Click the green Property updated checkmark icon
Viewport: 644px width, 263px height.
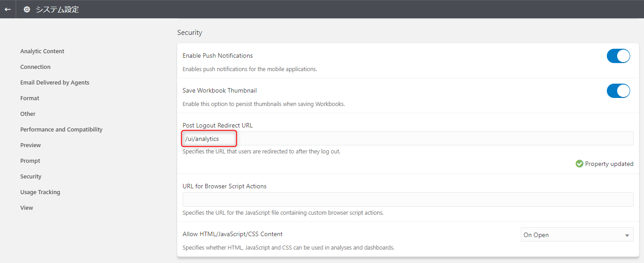pos(580,164)
